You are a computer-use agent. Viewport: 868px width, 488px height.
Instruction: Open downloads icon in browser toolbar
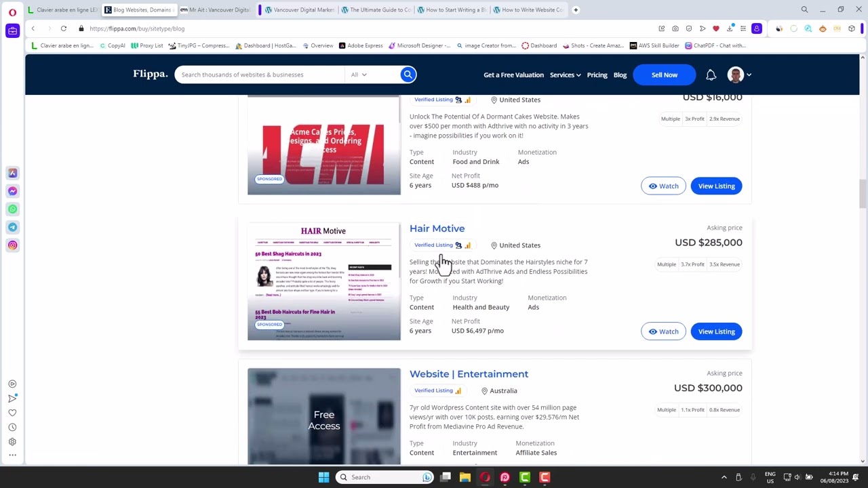(730, 28)
